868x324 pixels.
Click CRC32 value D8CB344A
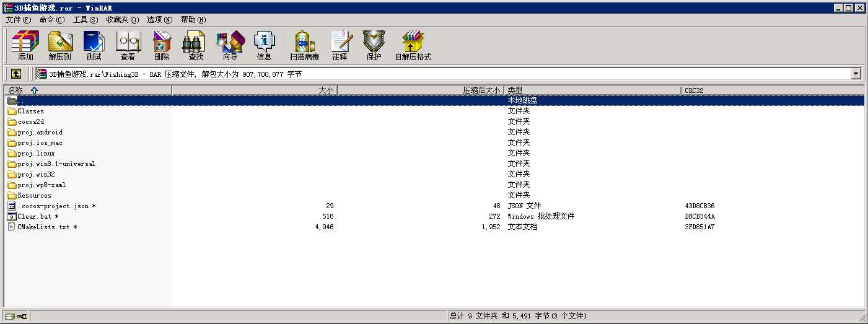(699, 216)
